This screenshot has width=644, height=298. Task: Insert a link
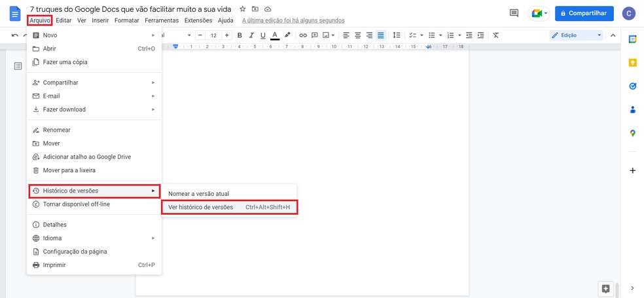(303, 35)
